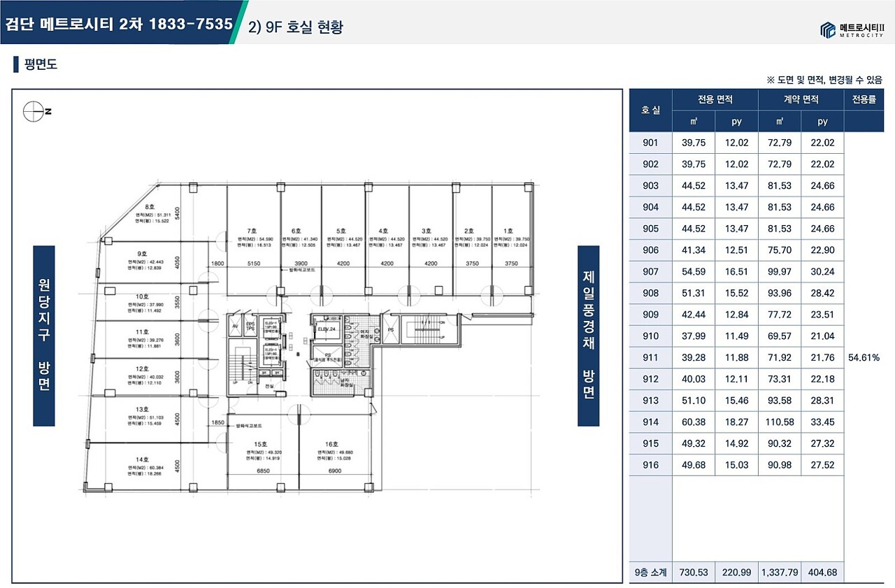Select table row 916
Viewport: 895px width, 588px height.
(x=736, y=466)
